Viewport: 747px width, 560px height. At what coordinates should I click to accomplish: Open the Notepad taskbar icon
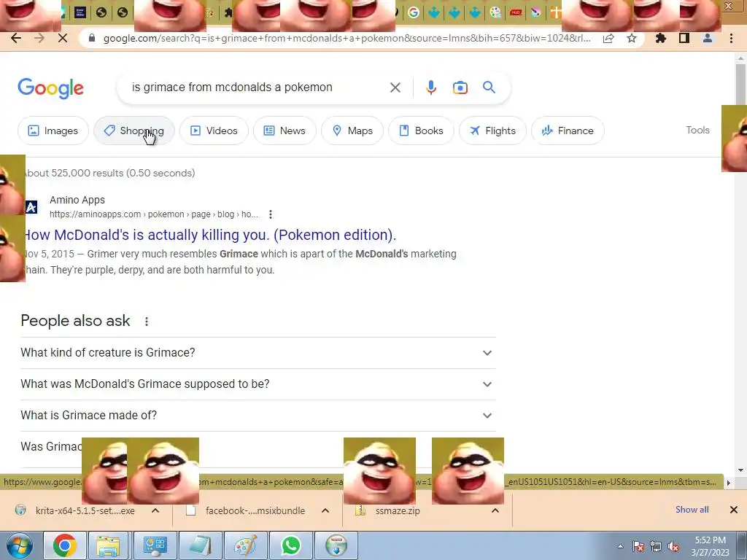tap(200, 545)
